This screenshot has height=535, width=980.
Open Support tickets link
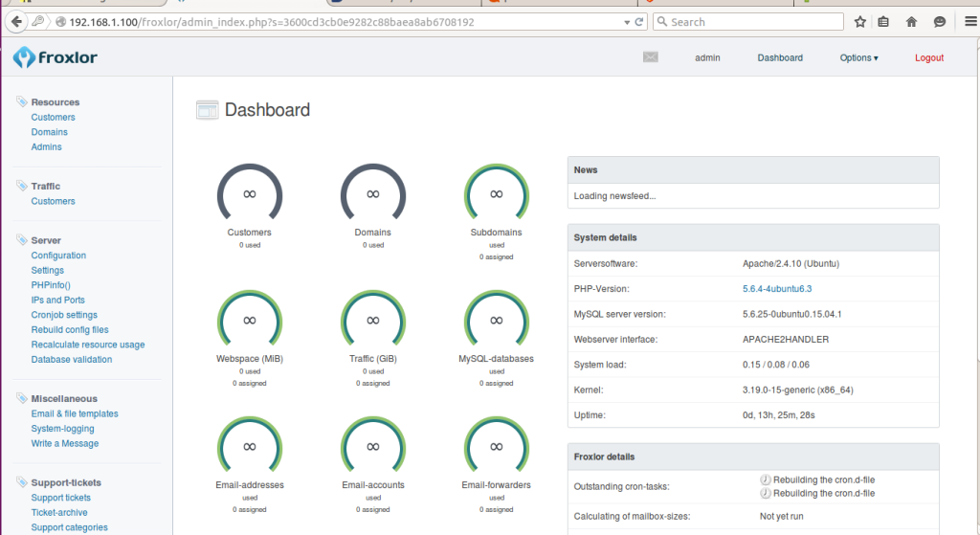pyautogui.click(x=60, y=498)
